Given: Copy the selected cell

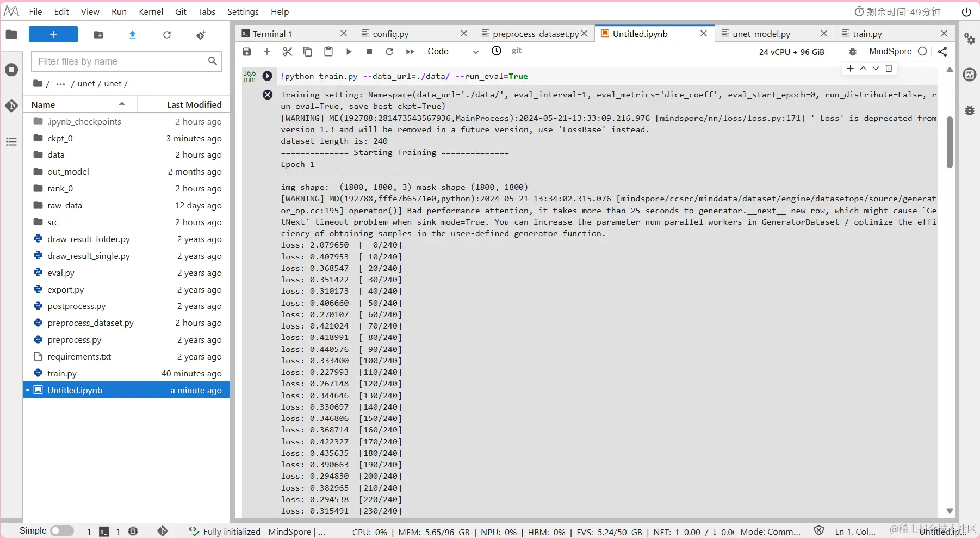Looking at the screenshot, I should tap(308, 52).
